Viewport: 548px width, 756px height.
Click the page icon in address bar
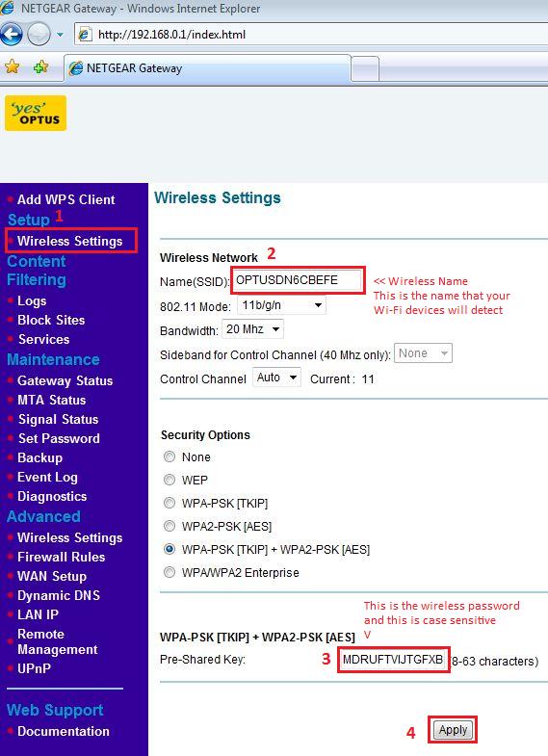click(85, 35)
